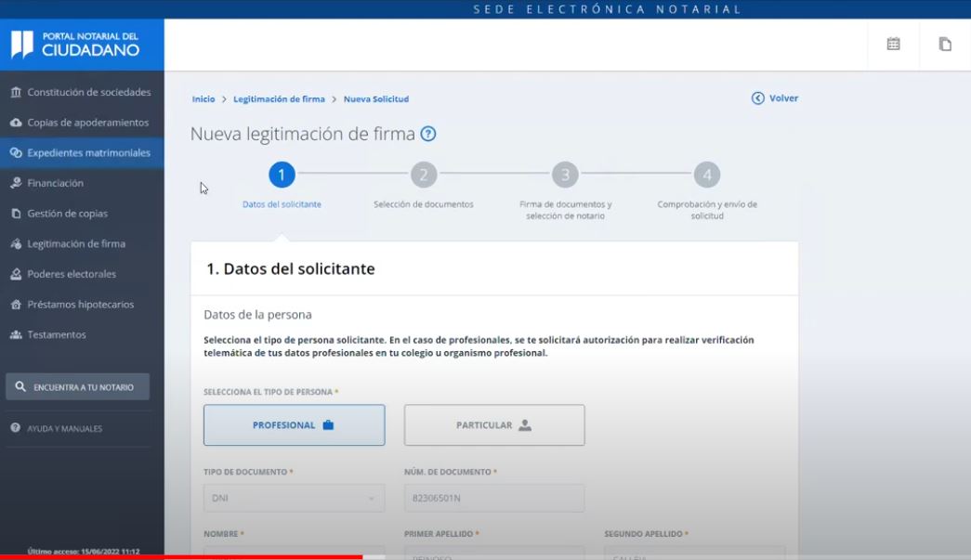The width and height of the screenshot is (971, 560).
Task: Click the Núm. de documento input field
Action: coord(494,498)
